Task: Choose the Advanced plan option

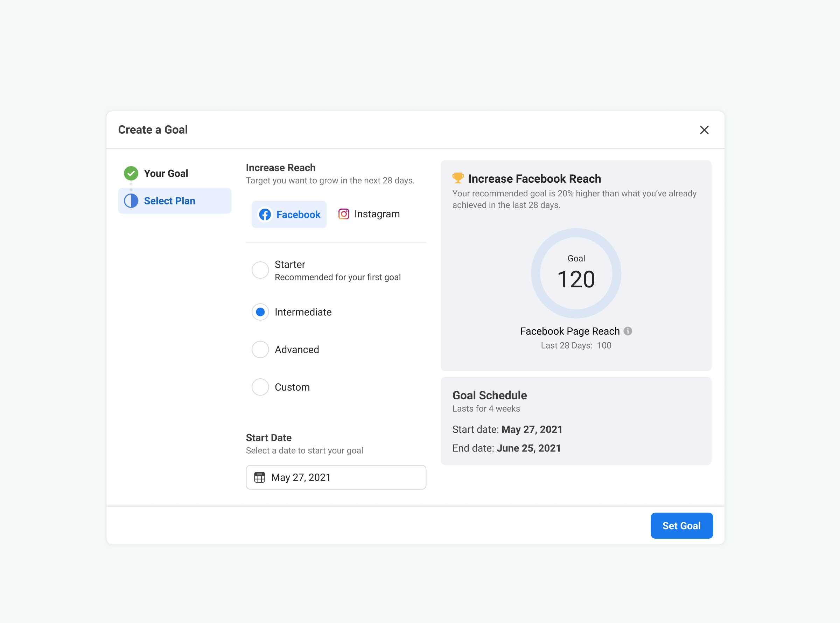Action: (260, 349)
